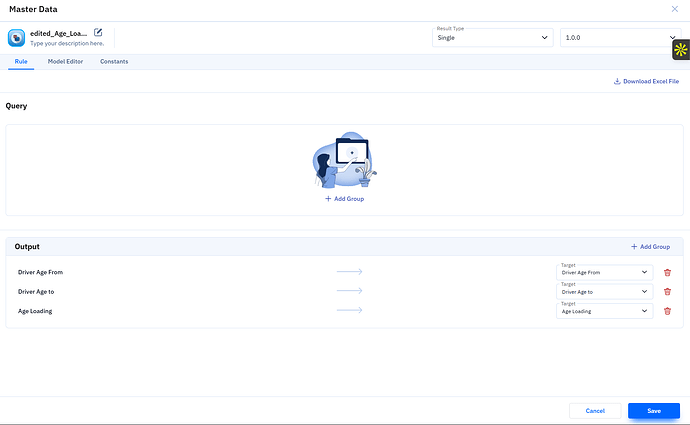This screenshot has height=425, width=690.
Task: Expand the Driver Age to target dropdown
Action: click(x=605, y=292)
